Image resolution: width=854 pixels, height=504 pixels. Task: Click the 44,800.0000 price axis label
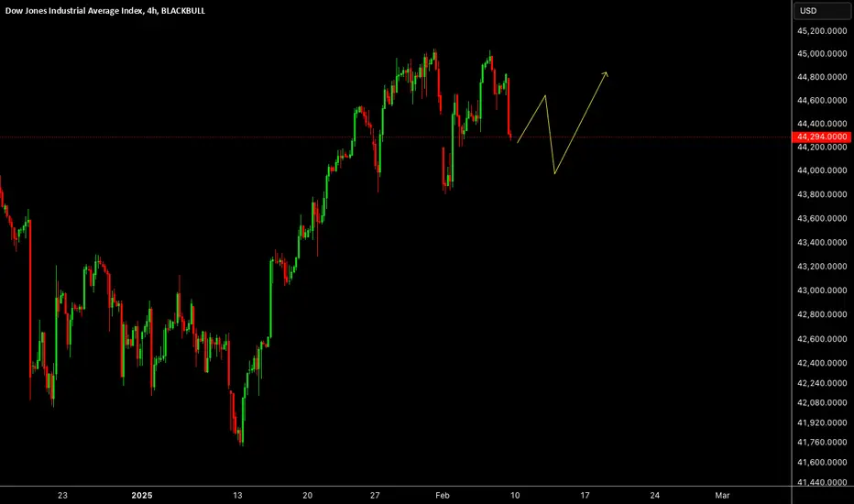coord(822,77)
